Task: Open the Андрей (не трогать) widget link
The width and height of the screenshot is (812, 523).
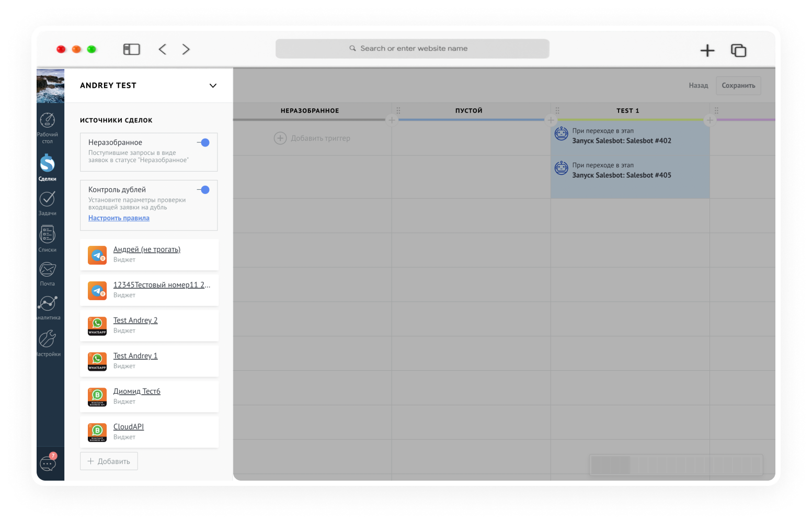Action: coord(147,249)
